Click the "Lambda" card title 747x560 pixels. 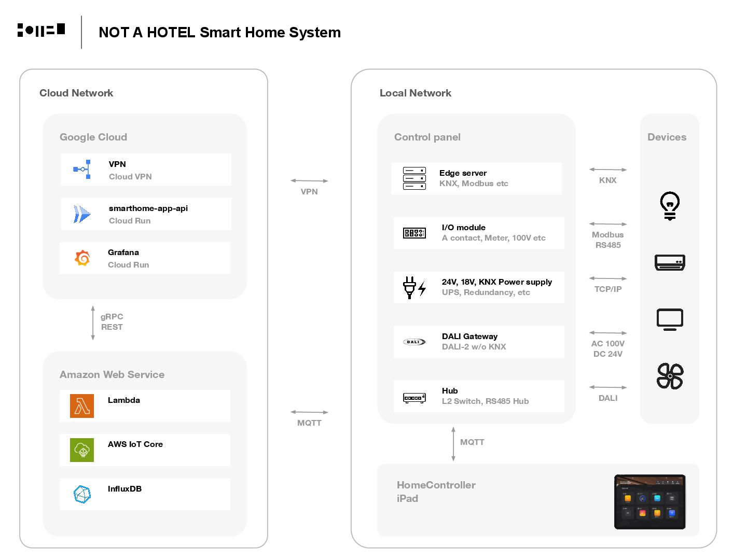click(124, 400)
